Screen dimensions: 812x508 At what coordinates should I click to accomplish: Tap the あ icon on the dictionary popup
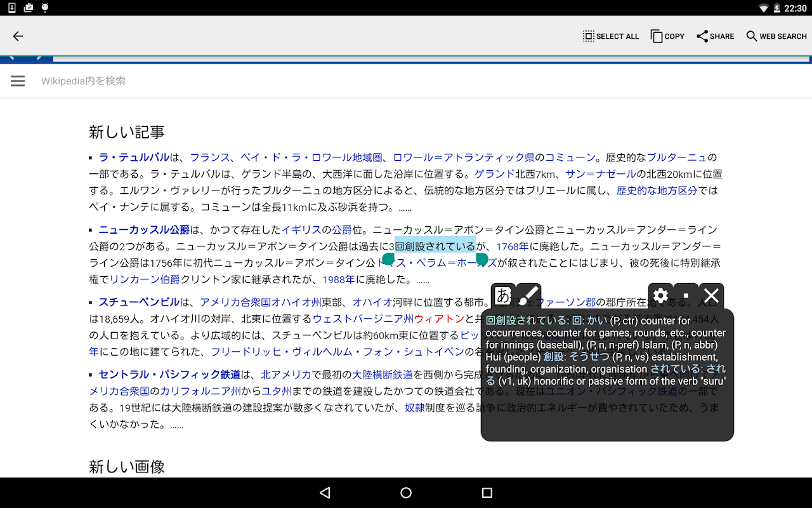(x=503, y=295)
